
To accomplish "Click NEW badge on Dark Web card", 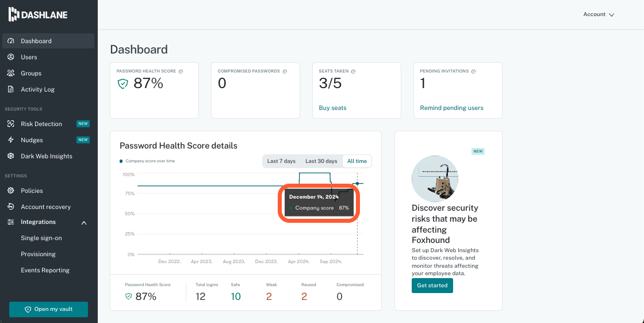I will (478, 151).
